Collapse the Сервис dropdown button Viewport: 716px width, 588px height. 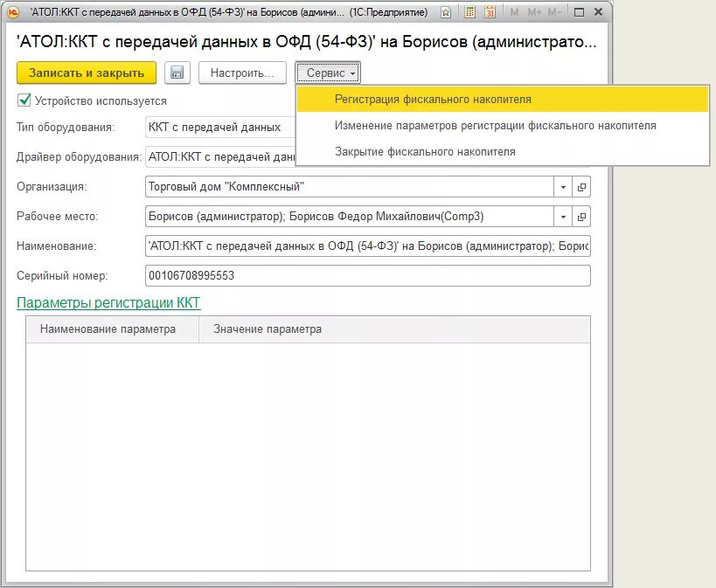(x=328, y=73)
